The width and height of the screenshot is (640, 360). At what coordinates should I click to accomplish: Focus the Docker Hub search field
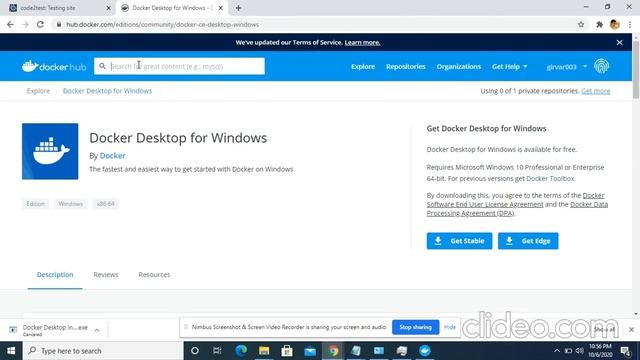click(x=179, y=66)
